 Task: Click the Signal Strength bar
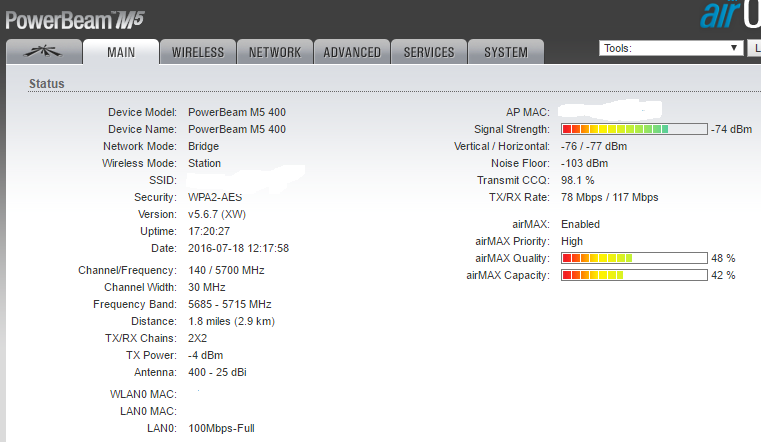pyautogui.click(x=633, y=130)
